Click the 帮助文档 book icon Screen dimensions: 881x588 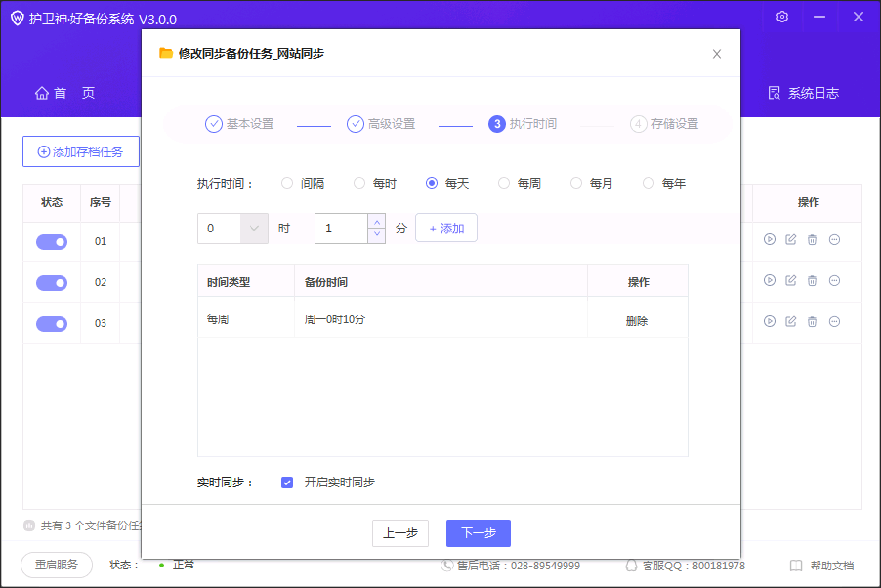click(x=796, y=566)
